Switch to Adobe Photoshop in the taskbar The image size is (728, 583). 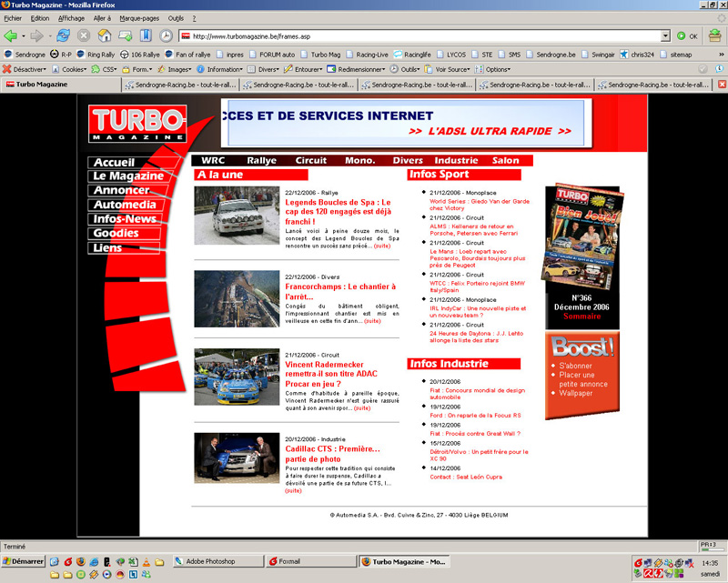pyautogui.click(x=217, y=561)
